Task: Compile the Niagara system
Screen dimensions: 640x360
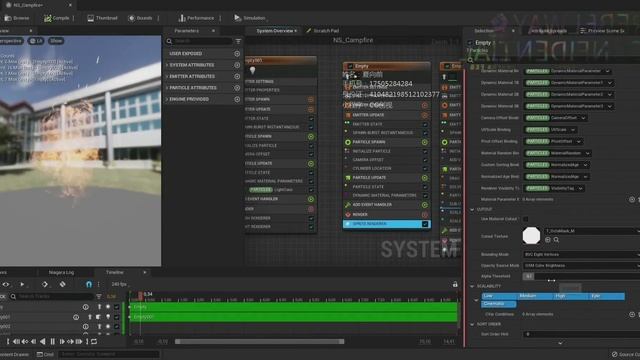Action: pos(57,18)
